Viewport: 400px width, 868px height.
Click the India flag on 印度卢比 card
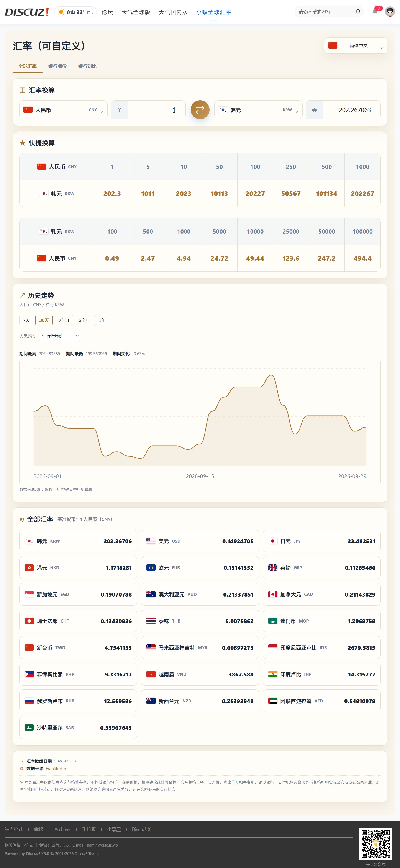click(x=272, y=674)
